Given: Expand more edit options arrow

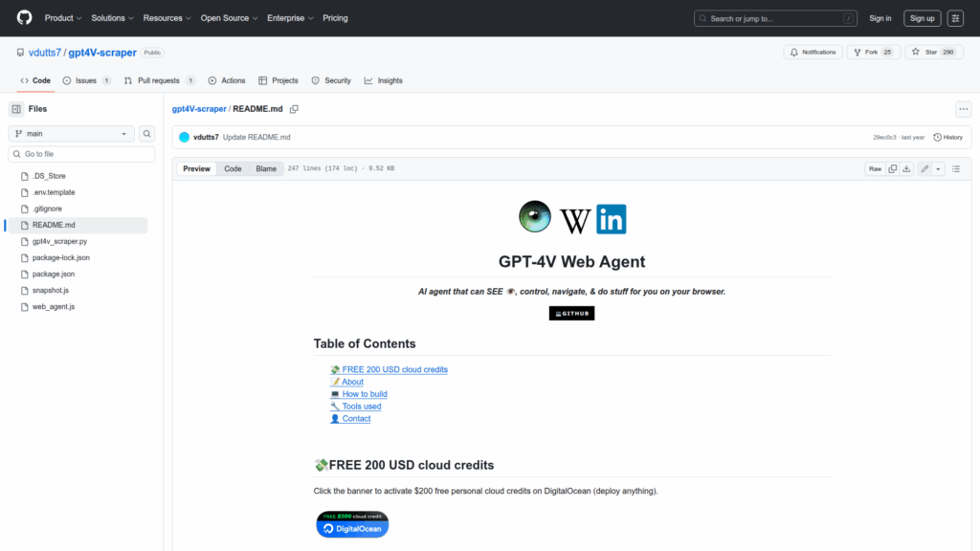Looking at the screenshot, I should 938,168.
